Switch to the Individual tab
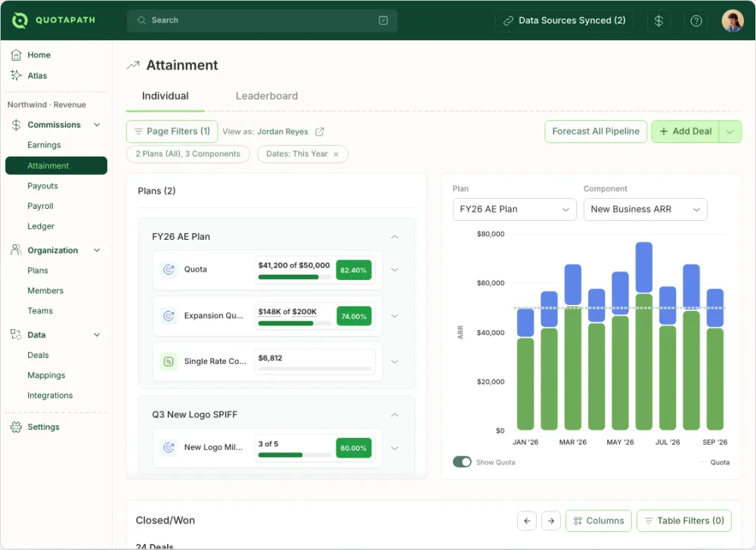The image size is (756, 550). pos(166,96)
